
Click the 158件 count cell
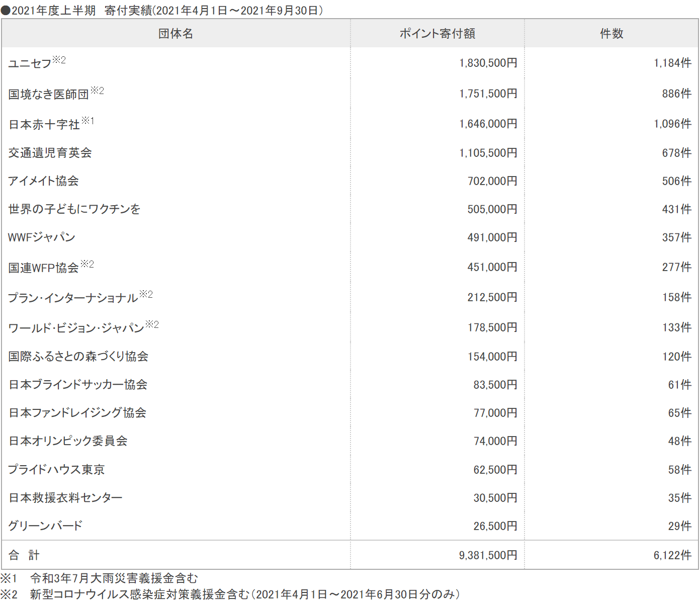(677, 297)
